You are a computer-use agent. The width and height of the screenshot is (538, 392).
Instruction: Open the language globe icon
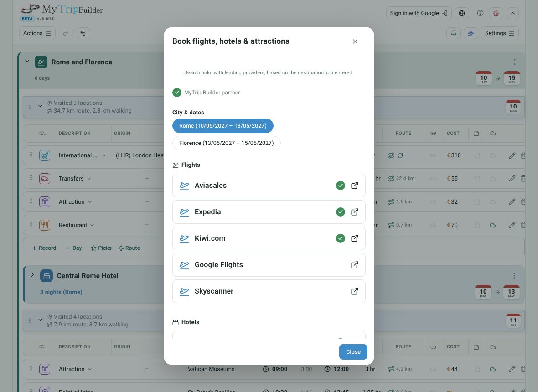(x=462, y=13)
